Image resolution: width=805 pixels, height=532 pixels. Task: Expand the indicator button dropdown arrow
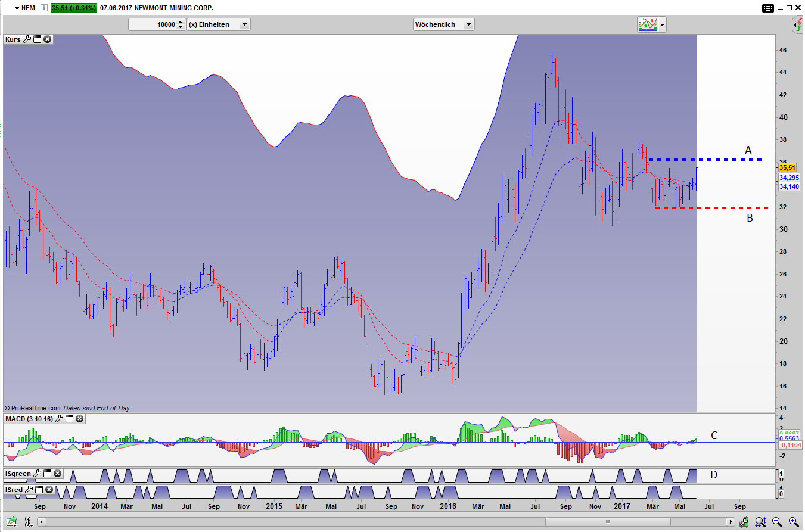click(x=662, y=25)
